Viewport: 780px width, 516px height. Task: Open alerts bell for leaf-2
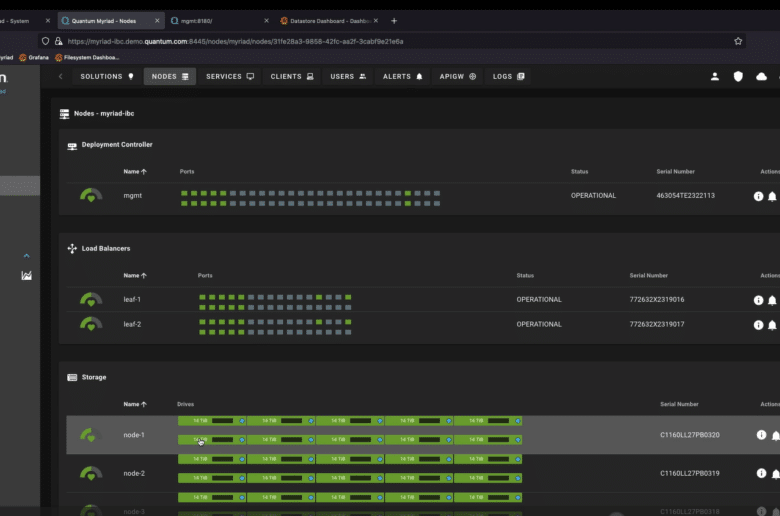click(x=772, y=325)
